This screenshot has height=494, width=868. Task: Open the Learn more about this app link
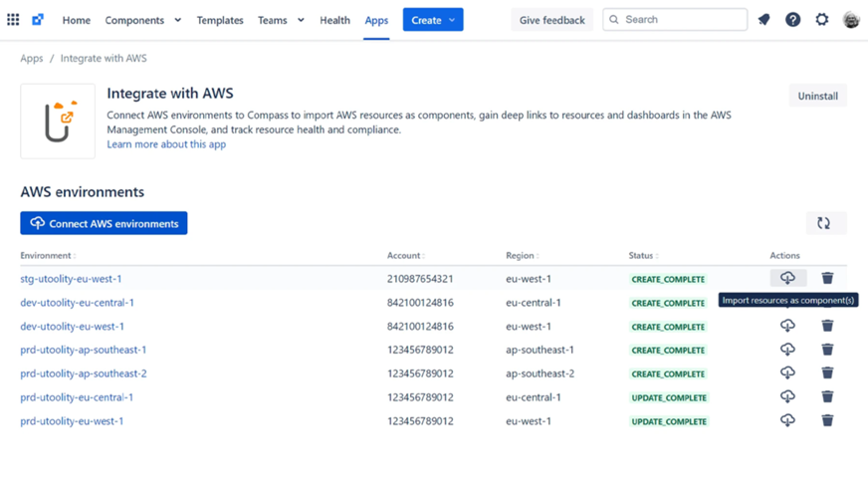coord(166,144)
